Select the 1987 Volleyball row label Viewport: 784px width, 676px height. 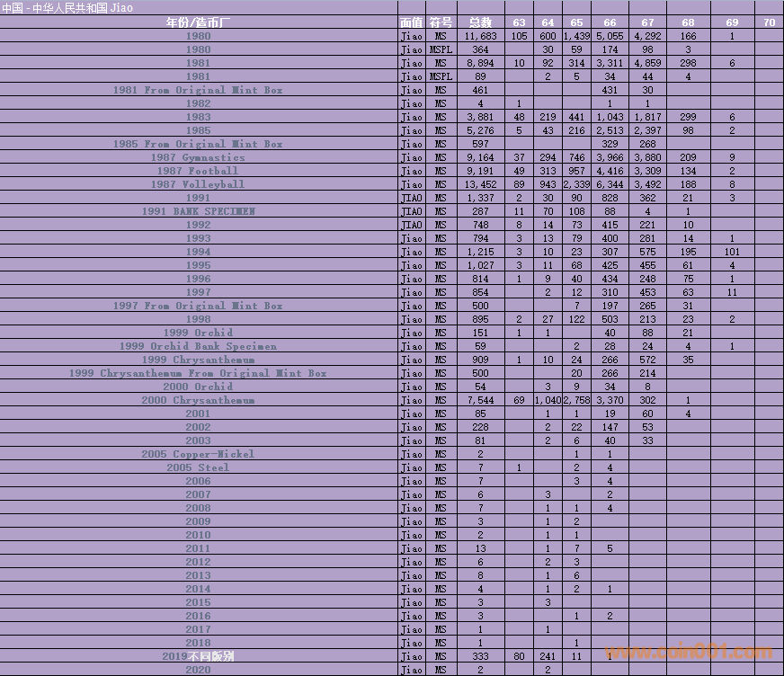coord(198,184)
